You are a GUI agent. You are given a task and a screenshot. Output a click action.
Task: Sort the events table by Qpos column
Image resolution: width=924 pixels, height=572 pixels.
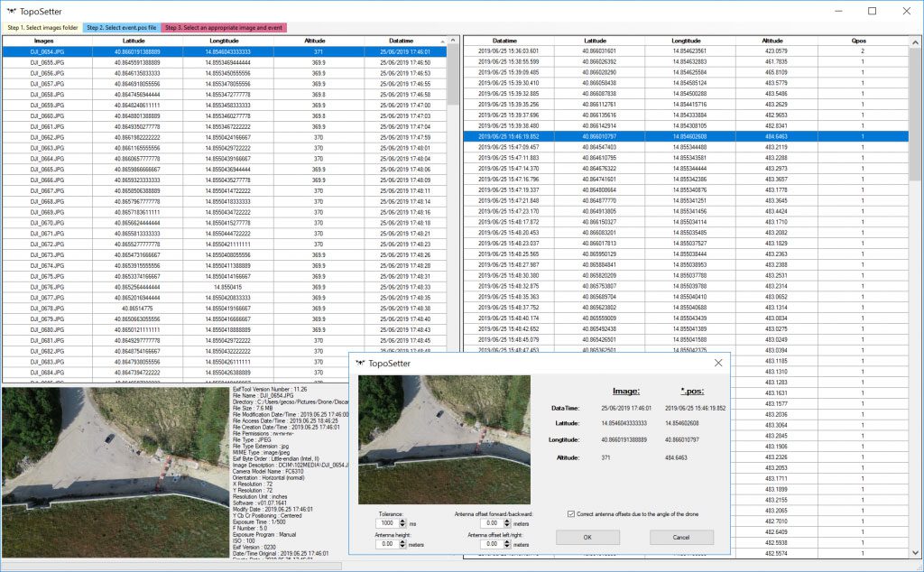858,41
